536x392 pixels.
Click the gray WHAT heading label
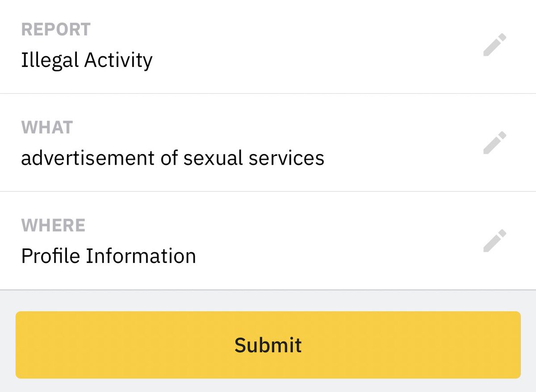point(47,128)
